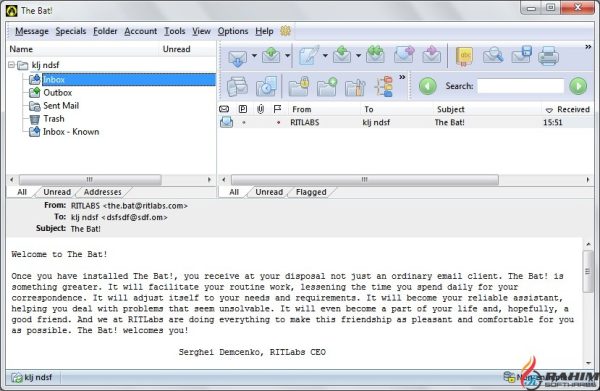Click the Send queued mail icon
Image resolution: width=600 pixels, height=391 pixels.
click(x=271, y=56)
